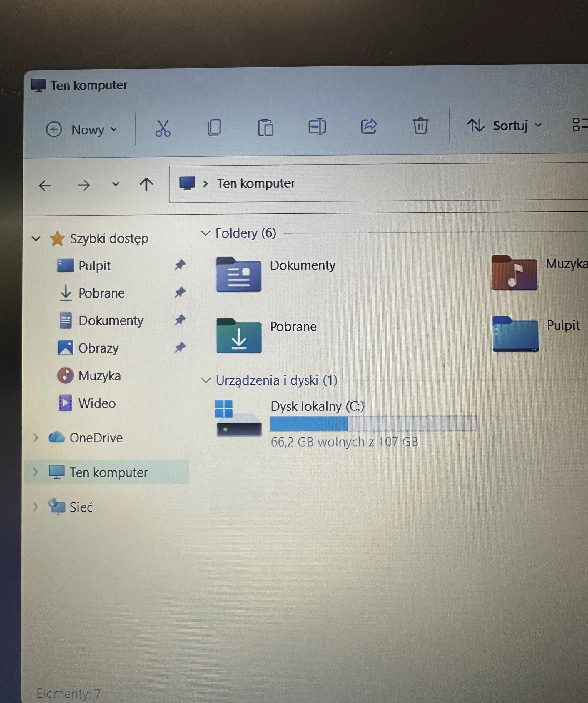Open the Dokumenty folder tile
The image size is (588, 703).
239,275
